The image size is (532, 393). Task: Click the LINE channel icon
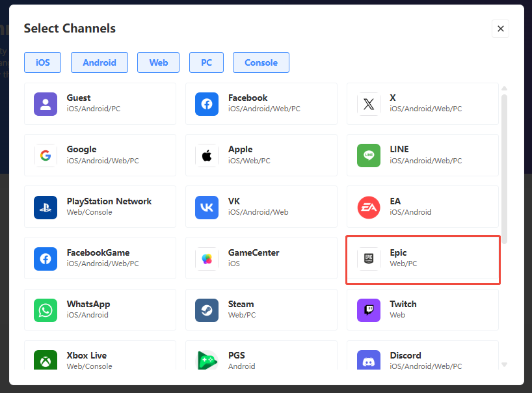point(368,156)
